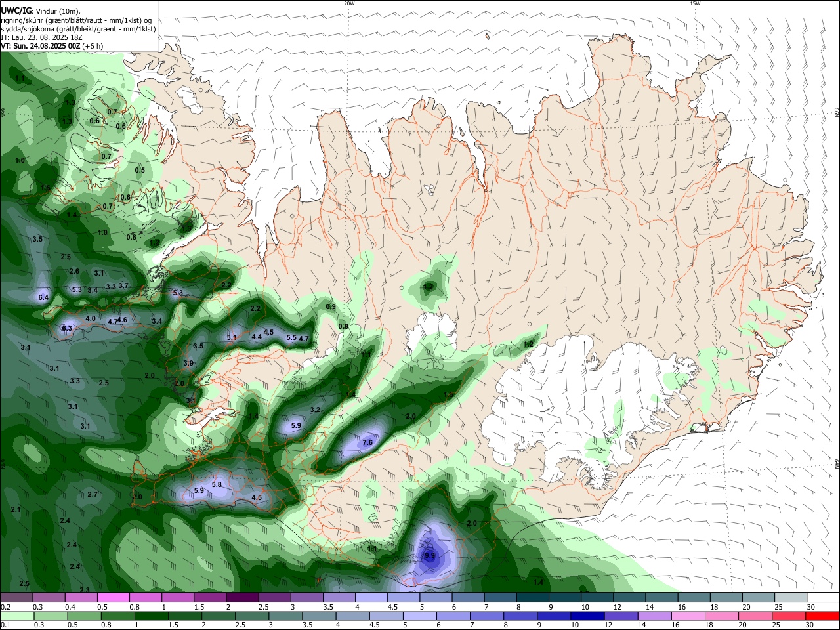Pick the red-pink 25 swatch on rain scale
The height and width of the screenshot is (630, 840).
(789, 616)
